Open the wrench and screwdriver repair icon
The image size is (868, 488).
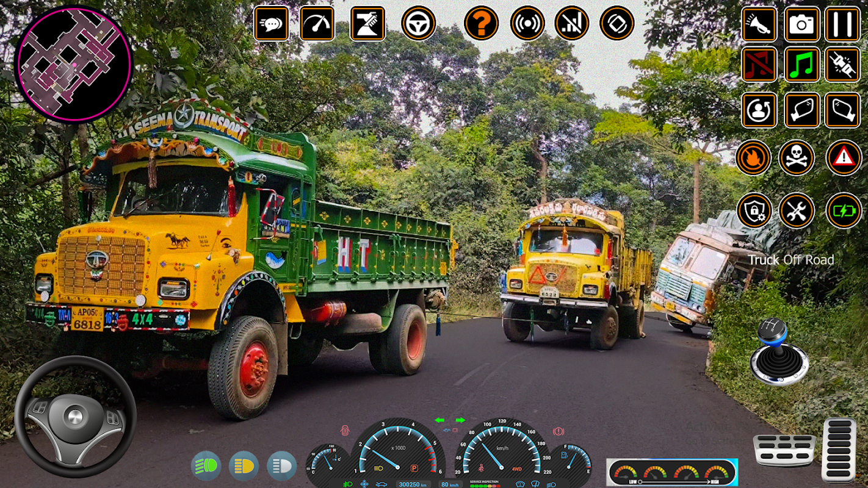click(796, 211)
